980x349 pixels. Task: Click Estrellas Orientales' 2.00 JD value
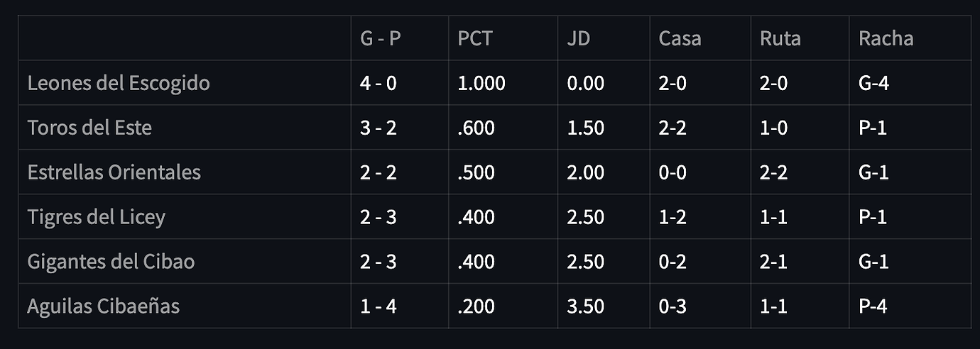585,172
